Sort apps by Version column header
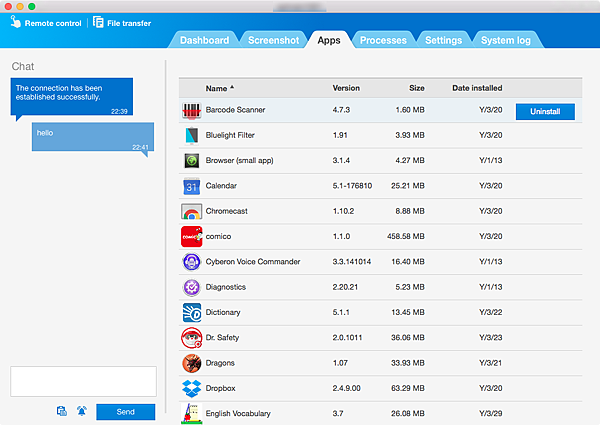600x425 pixels. [x=346, y=88]
